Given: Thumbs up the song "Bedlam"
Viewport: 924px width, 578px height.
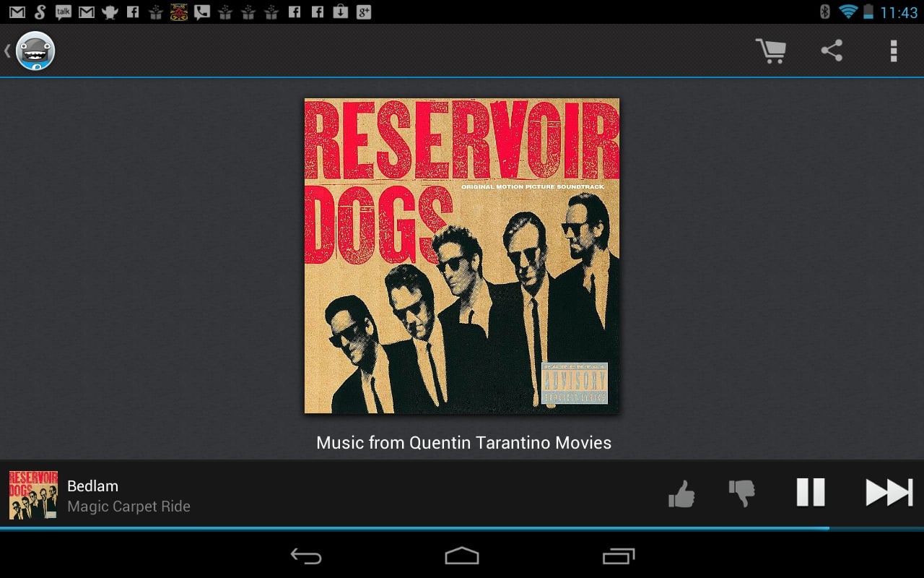Looking at the screenshot, I should click(681, 493).
